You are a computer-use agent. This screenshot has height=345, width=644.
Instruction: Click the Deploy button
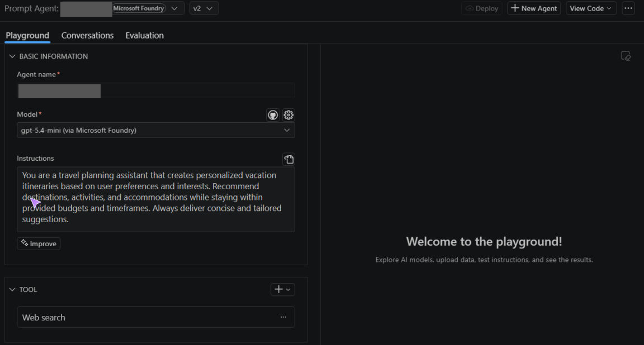click(482, 8)
